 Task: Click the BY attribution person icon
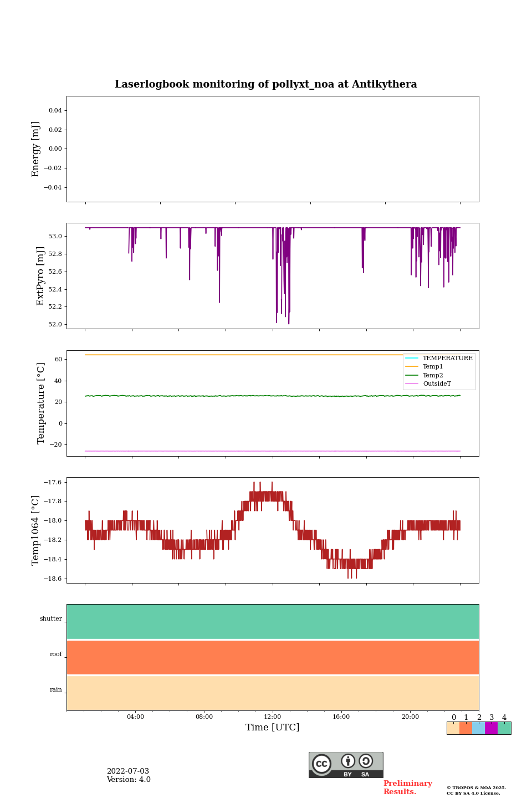point(348,761)
